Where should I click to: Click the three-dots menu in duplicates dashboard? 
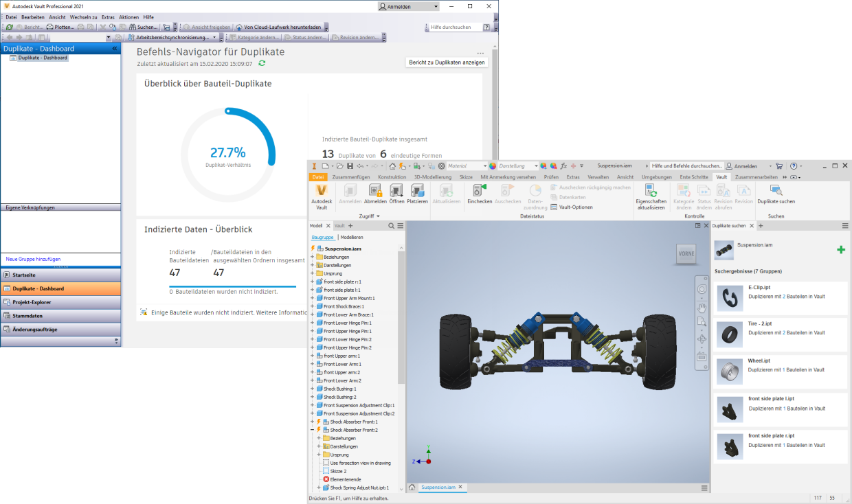point(480,53)
